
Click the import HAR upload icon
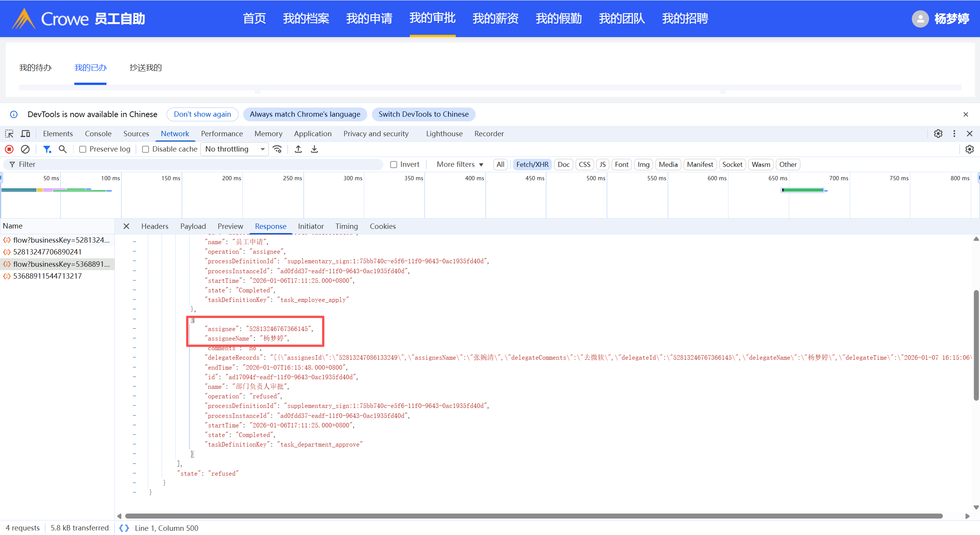pos(298,149)
